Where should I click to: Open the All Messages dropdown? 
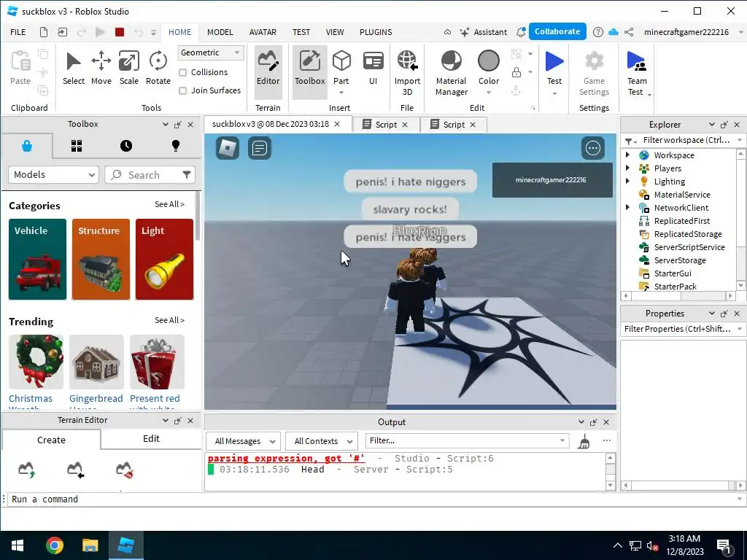pos(243,441)
